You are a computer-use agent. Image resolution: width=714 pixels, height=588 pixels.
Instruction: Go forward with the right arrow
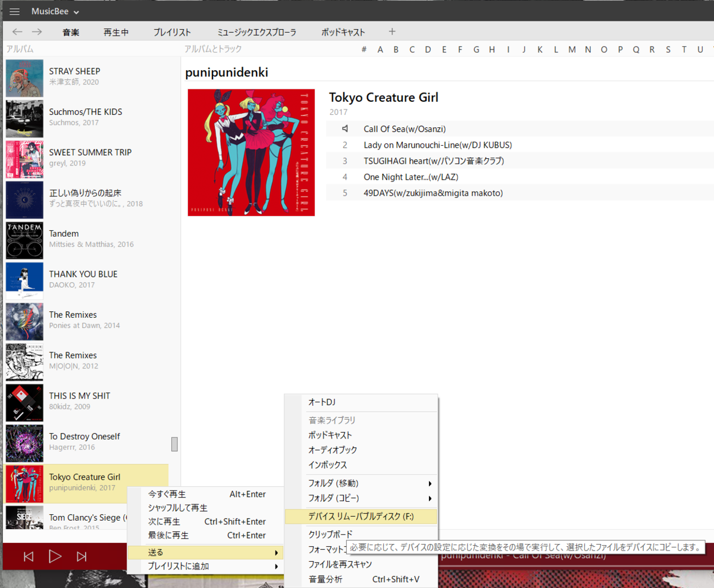pos(37,32)
